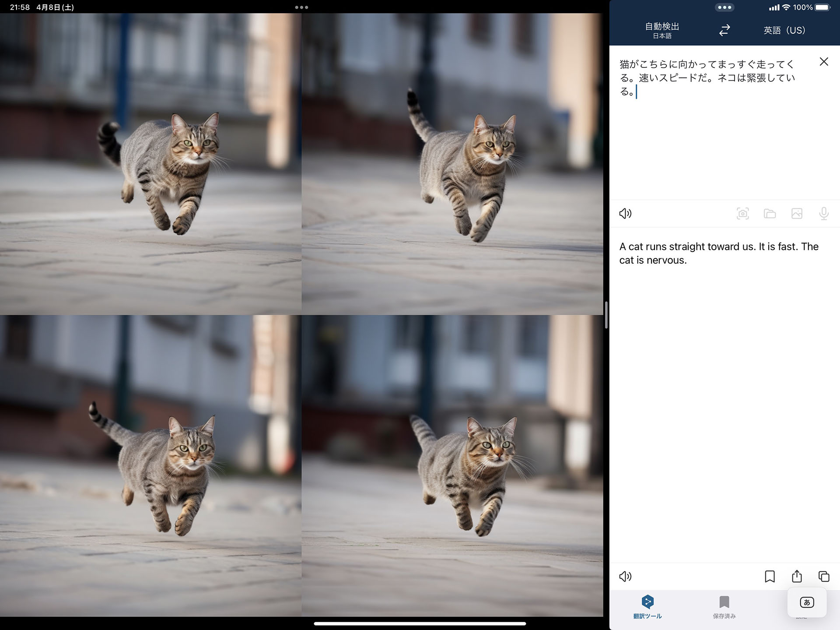Screen dimensions: 840x630
Task: Open camera translation icon
Action: pos(742,213)
